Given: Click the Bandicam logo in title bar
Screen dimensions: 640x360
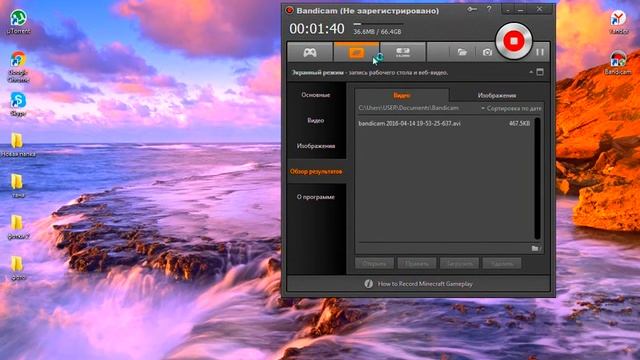Looking at the screenshot, I should pos(289,11).
